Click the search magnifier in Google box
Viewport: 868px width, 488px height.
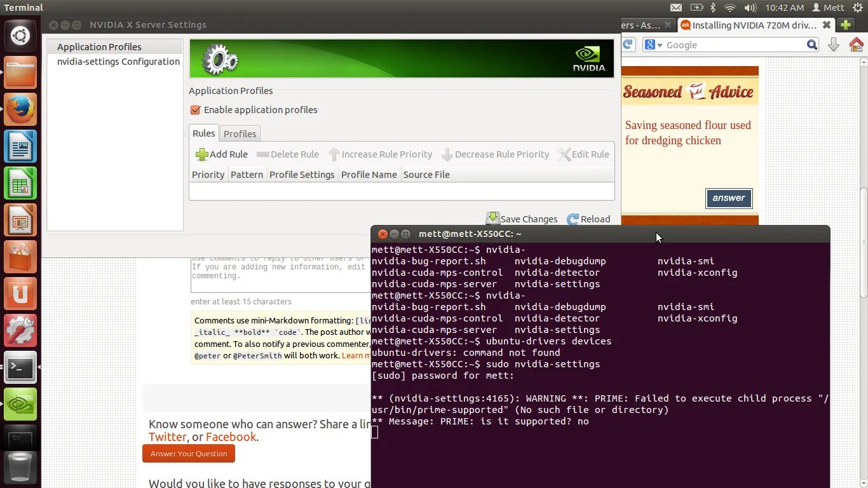tap(812, 44)
